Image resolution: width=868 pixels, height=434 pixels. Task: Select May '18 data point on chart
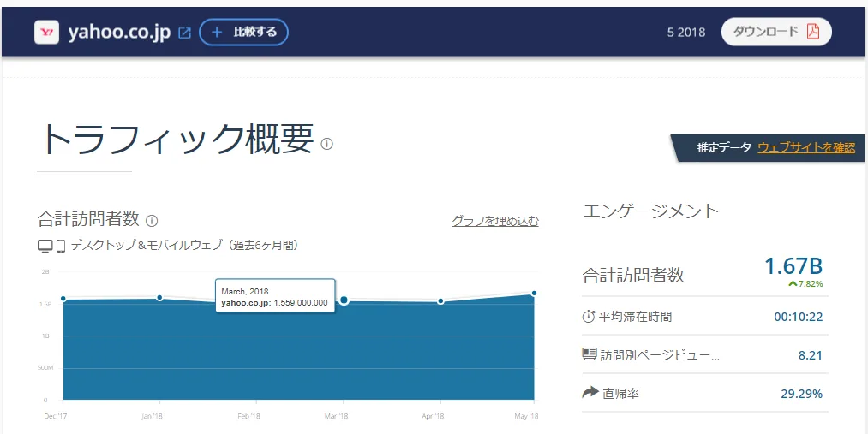(x=534, y=294)
